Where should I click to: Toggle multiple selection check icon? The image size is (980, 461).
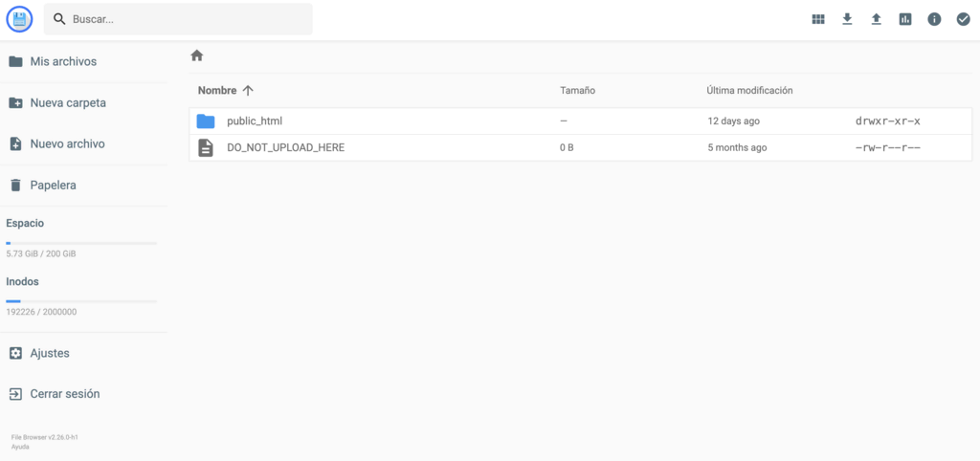coord(963,19)
